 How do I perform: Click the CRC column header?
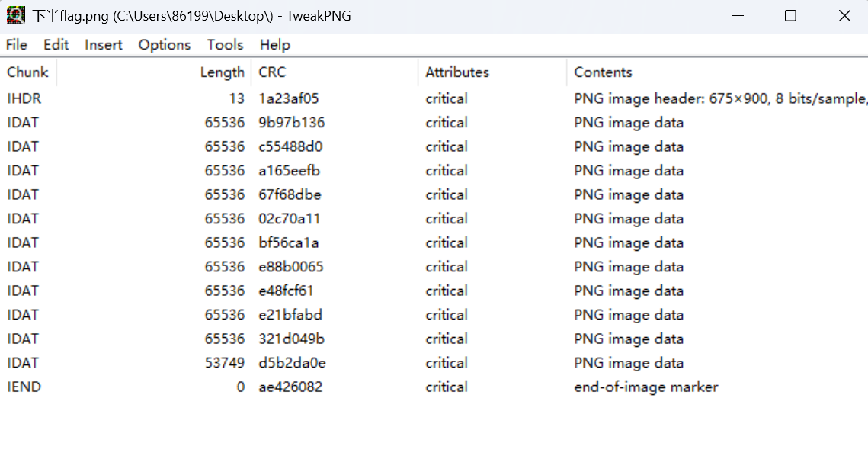[272, 72]
